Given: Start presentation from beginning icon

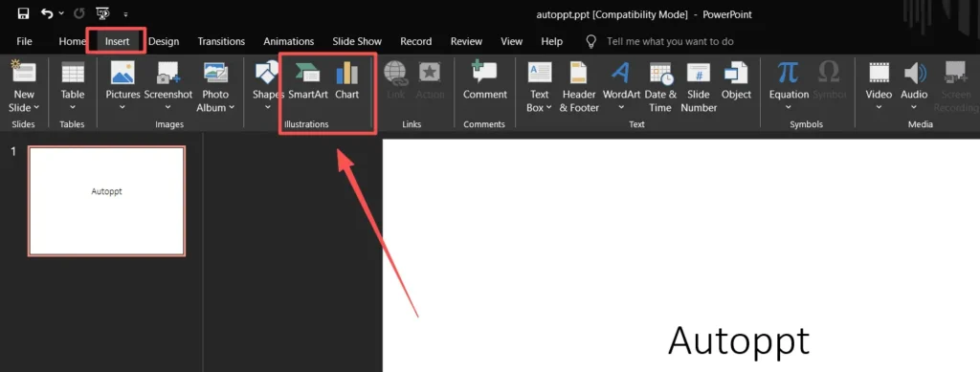Looking at the screenshot, I should pos(101,13).
